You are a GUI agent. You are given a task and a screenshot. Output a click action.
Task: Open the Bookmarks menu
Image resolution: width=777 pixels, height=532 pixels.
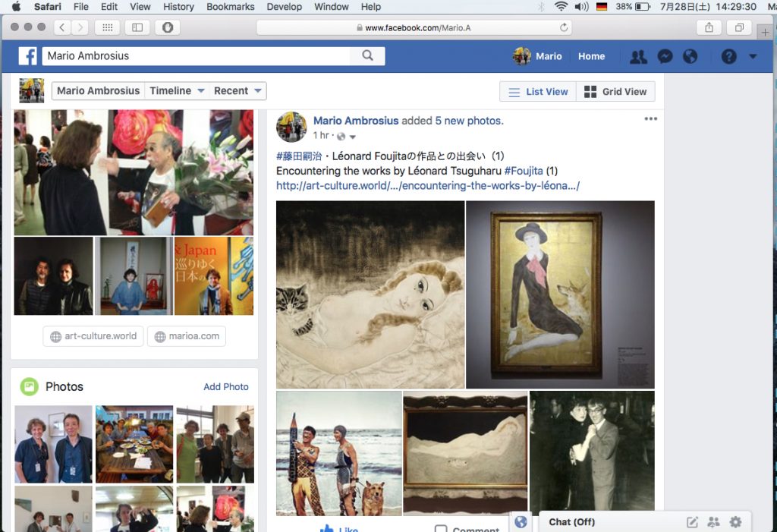231,6
